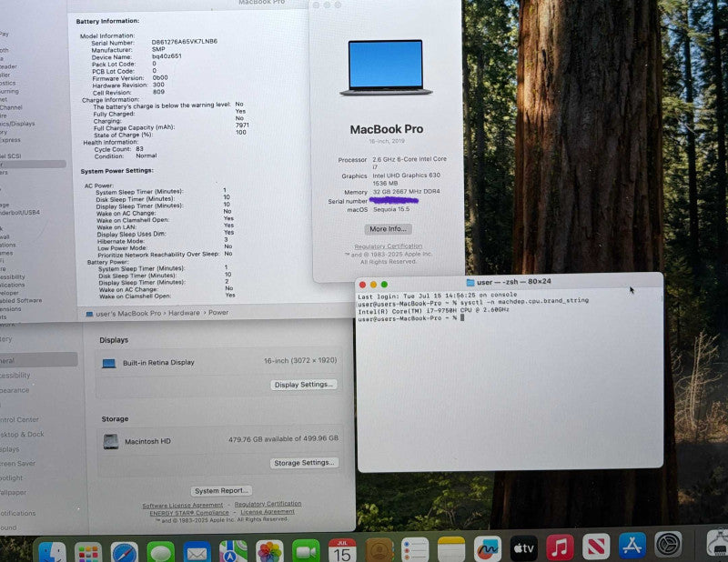Open Screen Saver in Settings sidebar

(x=17, y=463)
